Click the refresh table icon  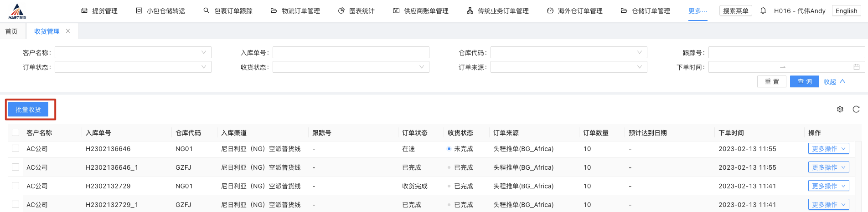tap(856, 109)
